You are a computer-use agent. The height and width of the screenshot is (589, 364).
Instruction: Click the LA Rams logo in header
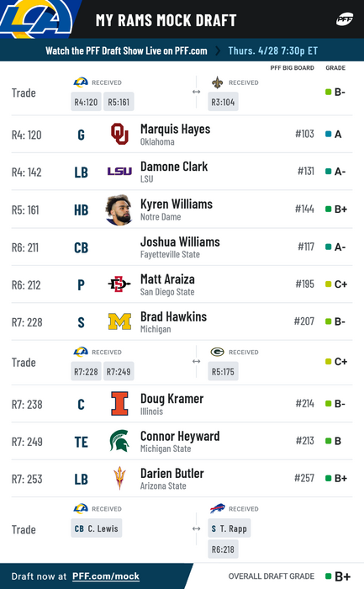(36, 19)
